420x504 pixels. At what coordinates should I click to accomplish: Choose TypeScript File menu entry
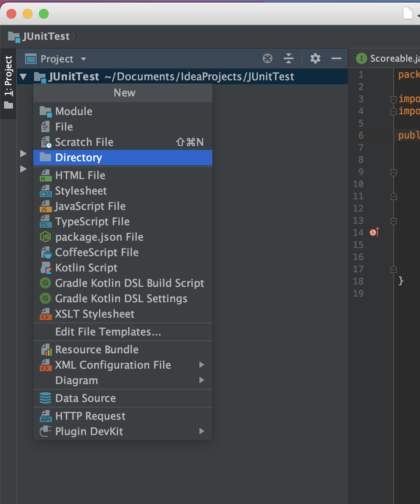click(x=122, y=222)
